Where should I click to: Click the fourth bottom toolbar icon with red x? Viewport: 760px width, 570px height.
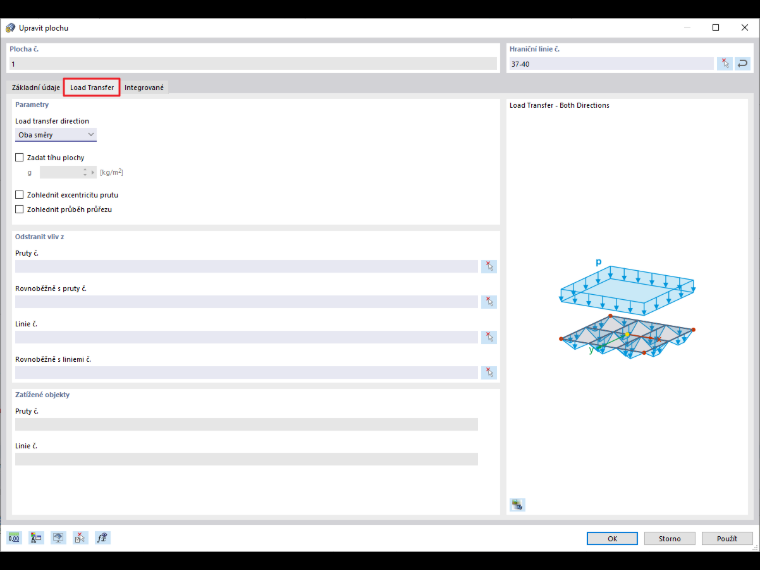(80, 538)
